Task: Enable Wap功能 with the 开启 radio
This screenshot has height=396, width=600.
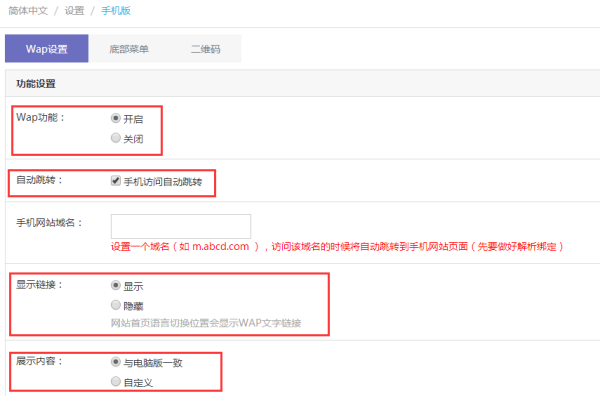Action: click(x=116, y=118)
